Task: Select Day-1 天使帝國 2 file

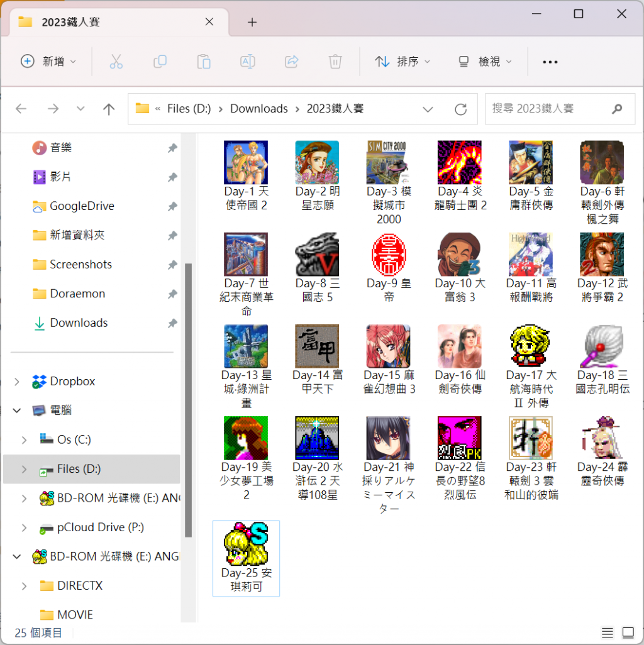Action: 246,176
